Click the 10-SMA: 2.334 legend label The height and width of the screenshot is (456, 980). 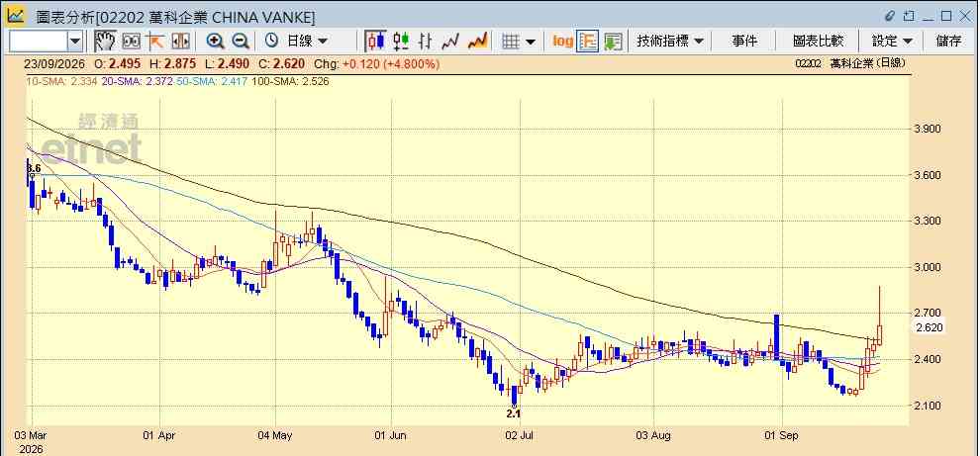click(61, 81)
